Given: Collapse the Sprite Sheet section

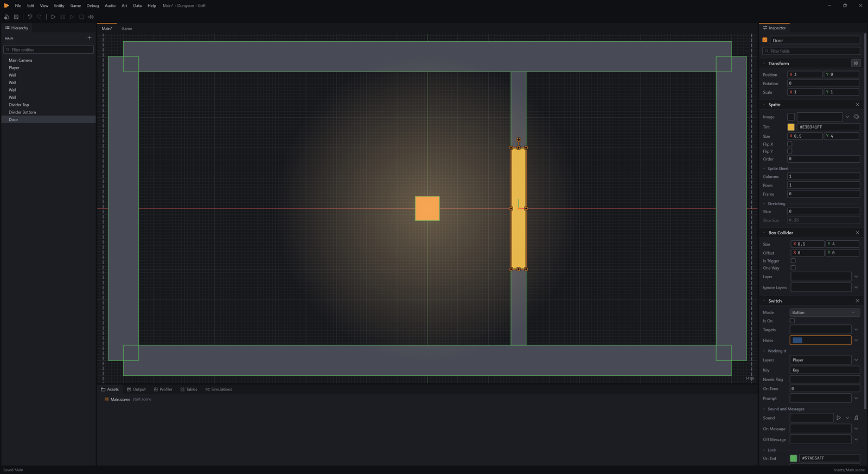Looking at the screenshot, I should coord(765,169).
